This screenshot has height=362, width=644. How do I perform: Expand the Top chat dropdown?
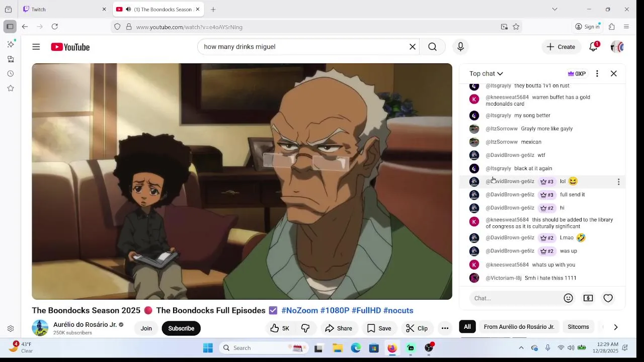486,73
